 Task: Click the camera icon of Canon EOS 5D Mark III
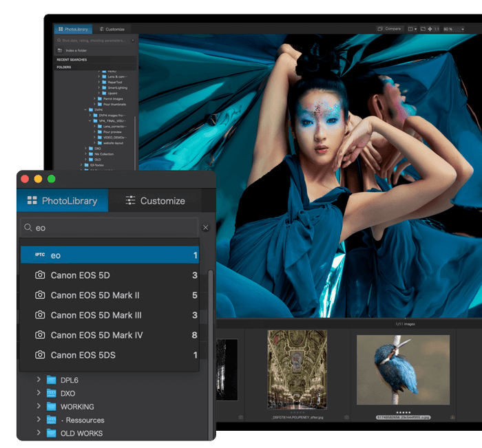click(40, 315)
